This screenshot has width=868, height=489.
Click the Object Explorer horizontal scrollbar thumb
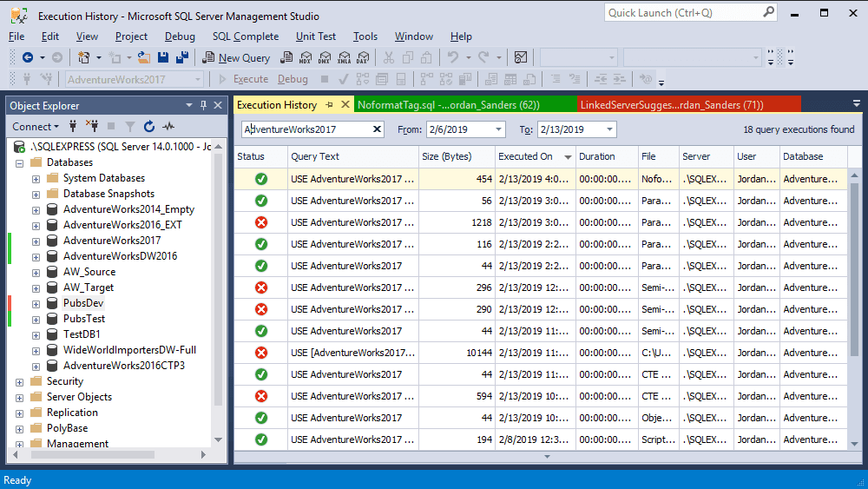pyautogui.click(x=93, y=454)
